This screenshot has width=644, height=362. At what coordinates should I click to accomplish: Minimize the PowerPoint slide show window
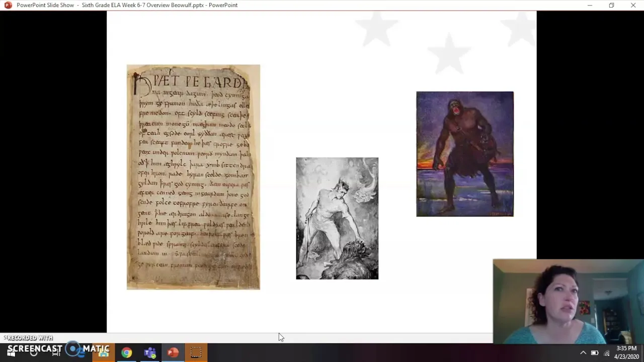point(590,5)
